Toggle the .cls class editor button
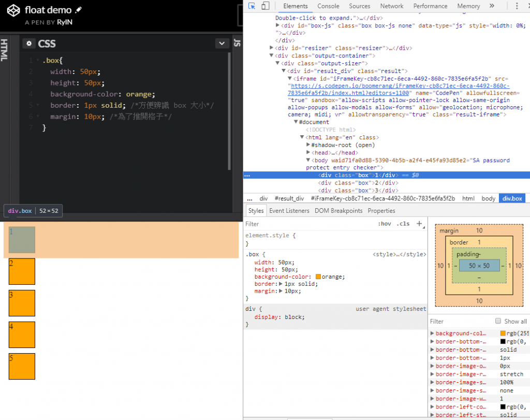 [403, 224]
